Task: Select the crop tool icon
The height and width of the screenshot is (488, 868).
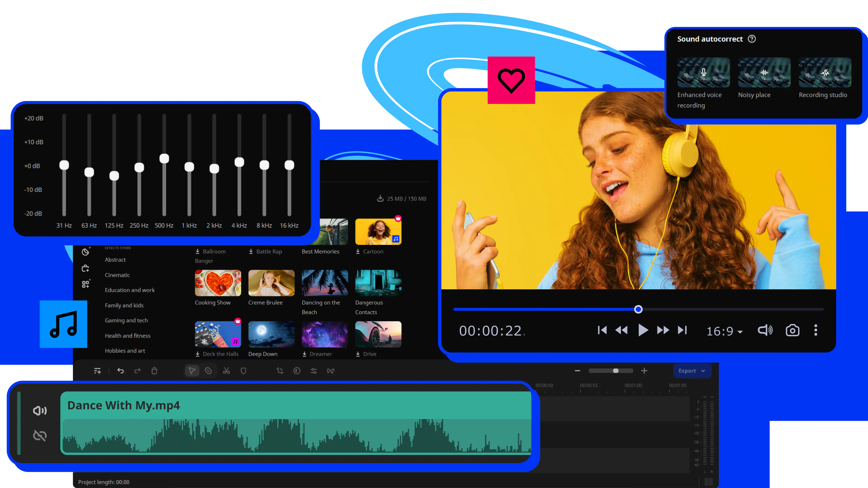Action: (x=280, y=371)
